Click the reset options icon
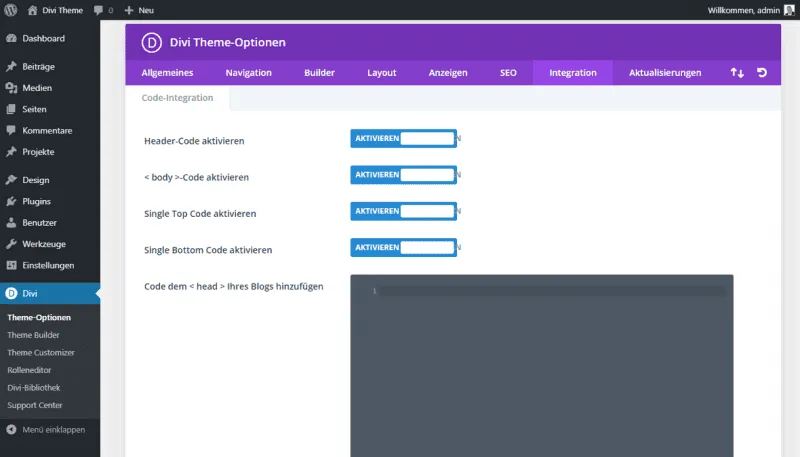This screenshot has height=457, width=800. pos(762,72)
